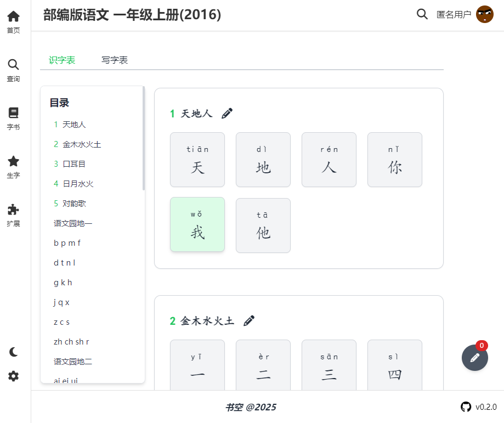Click the header search magnifier icon

click(x=422, y=14)
